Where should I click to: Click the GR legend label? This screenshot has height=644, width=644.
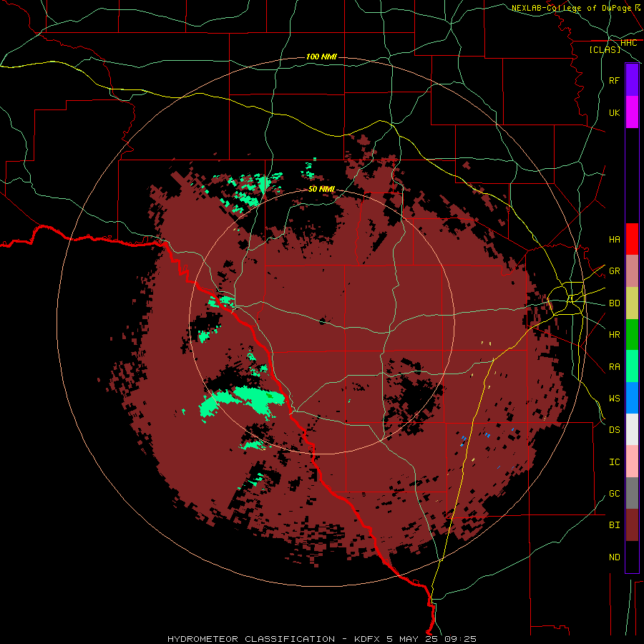coord(615,271)
